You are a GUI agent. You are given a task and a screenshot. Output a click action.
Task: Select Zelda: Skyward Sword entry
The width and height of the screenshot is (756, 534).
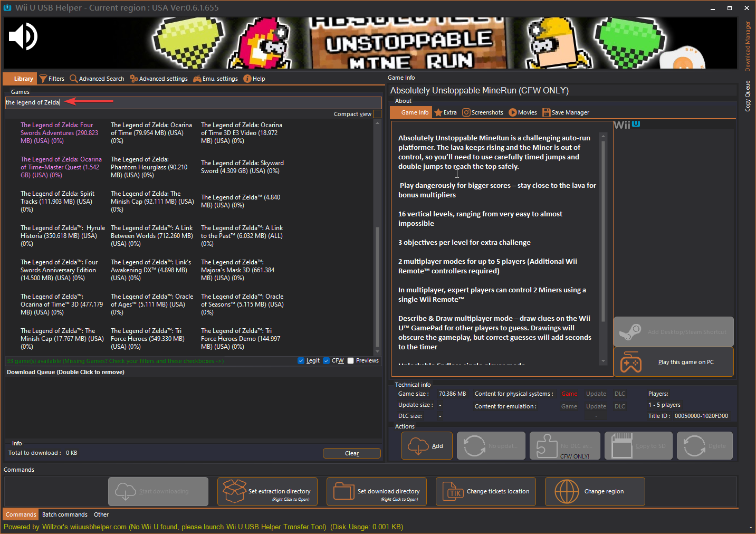242,167
